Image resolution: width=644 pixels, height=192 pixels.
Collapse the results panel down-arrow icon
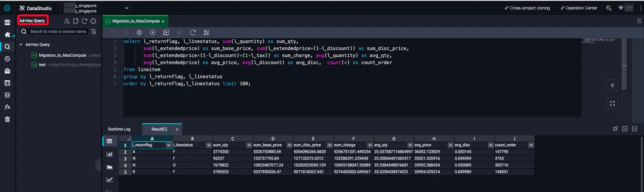click(635, 129)
